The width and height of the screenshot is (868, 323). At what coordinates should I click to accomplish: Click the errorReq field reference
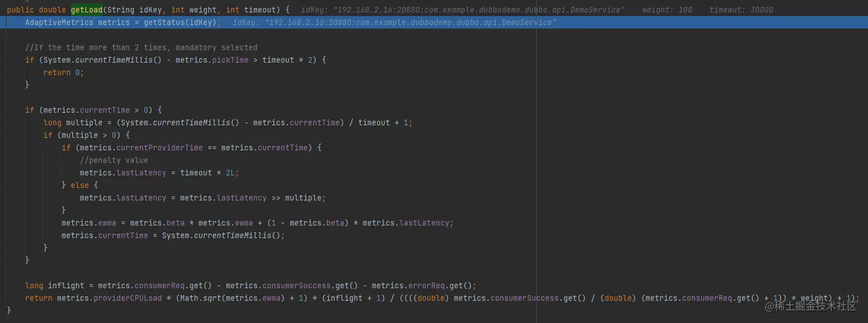pyautogui.click(x=426, y=286)
